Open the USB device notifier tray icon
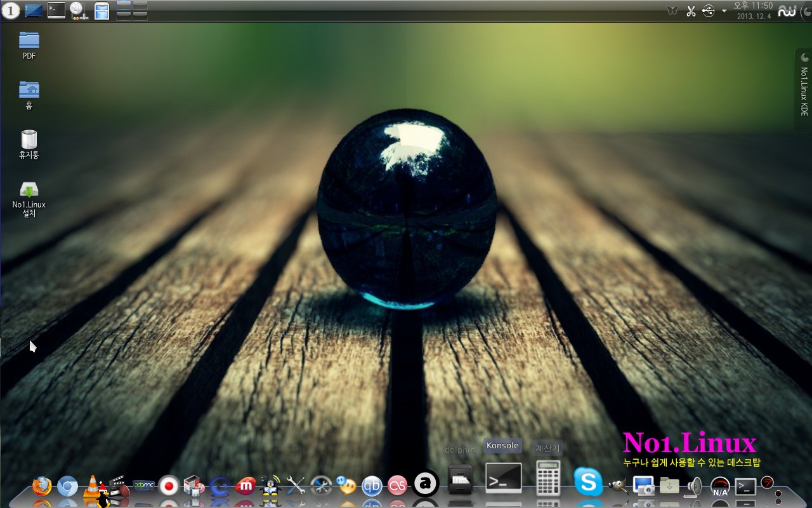Screen dimensions: 812x508 (x=709, y=10)
